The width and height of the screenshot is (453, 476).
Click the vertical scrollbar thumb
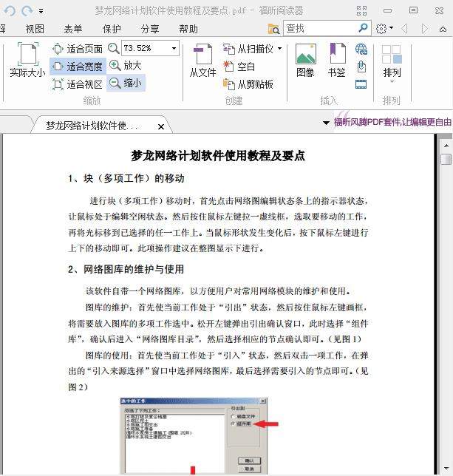(x=446, y=159)
